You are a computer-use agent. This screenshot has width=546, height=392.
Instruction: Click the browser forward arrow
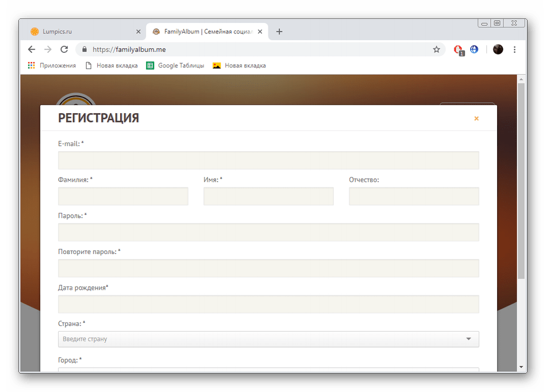(48, 49)
